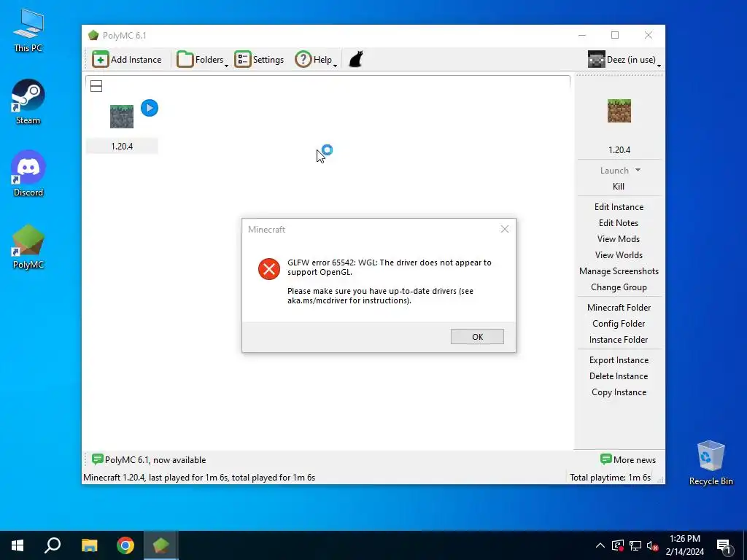The width and height of the screenshot is (747, 560).
Task: Click the red error icon in dialog
Action: pyautogui.click(x=269, y=269)
